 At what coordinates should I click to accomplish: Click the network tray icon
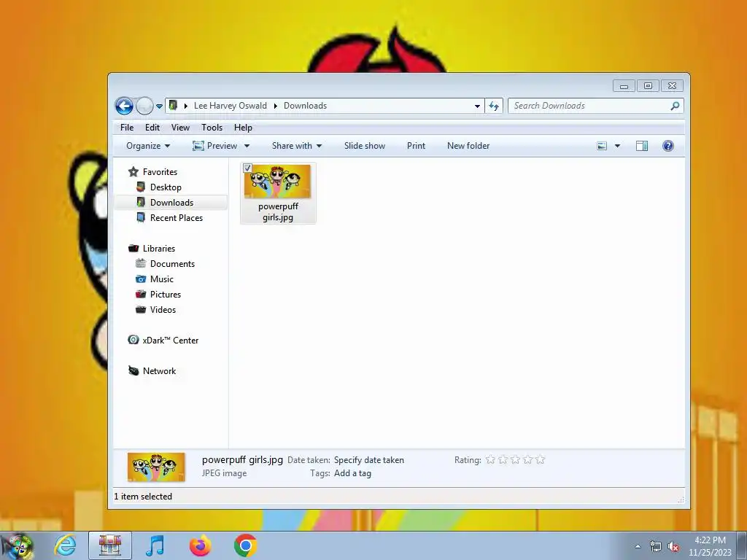click(656, 547)
